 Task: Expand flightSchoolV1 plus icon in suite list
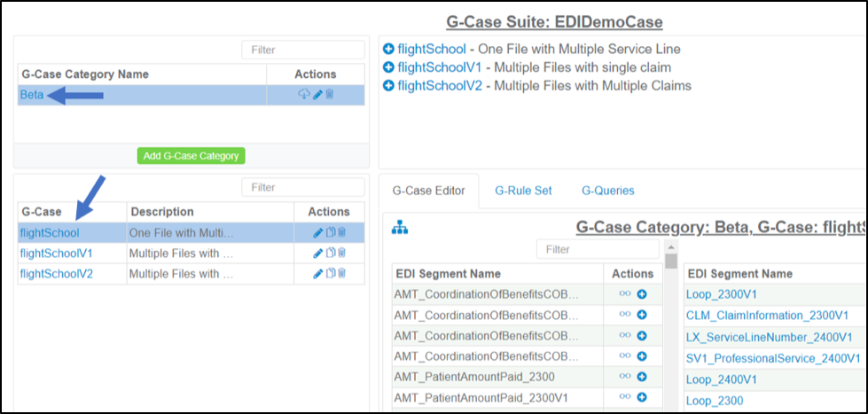click(x=388, y=67)
